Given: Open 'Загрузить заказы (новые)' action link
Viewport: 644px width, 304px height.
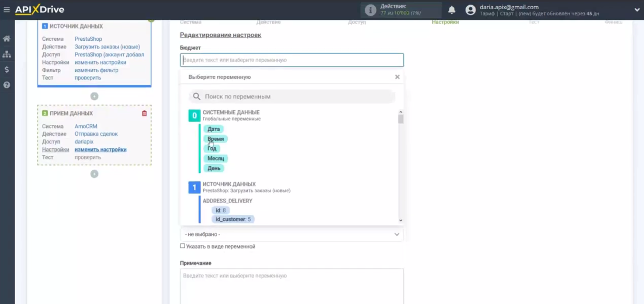Looking at the screenshot, I should pos(107,47).
